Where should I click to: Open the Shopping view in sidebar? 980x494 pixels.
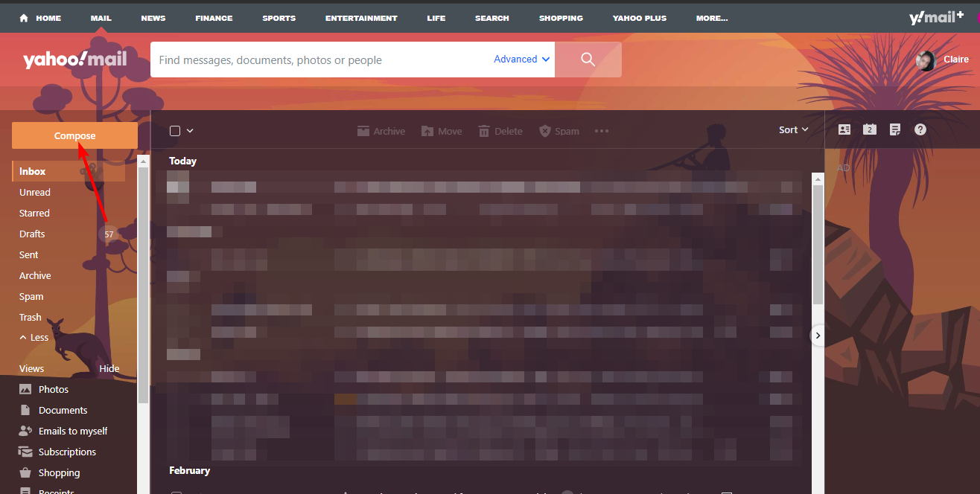click(x=49, y=472)
